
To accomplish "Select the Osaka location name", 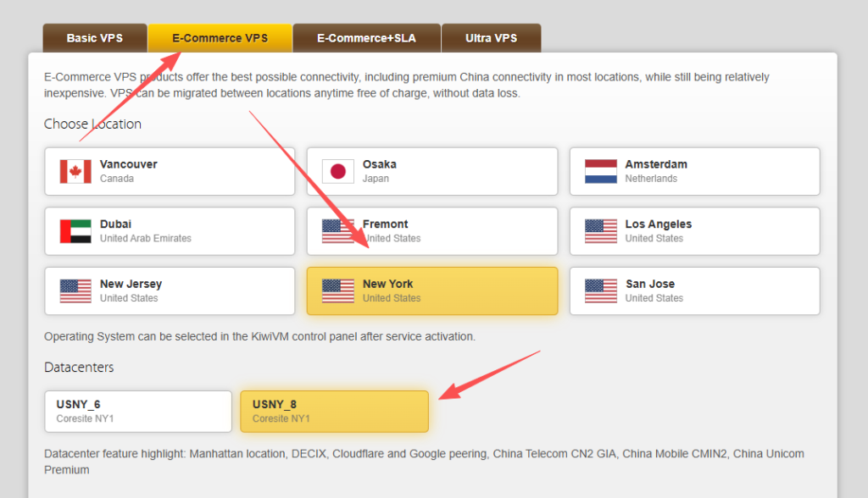I will pos(379,164).
